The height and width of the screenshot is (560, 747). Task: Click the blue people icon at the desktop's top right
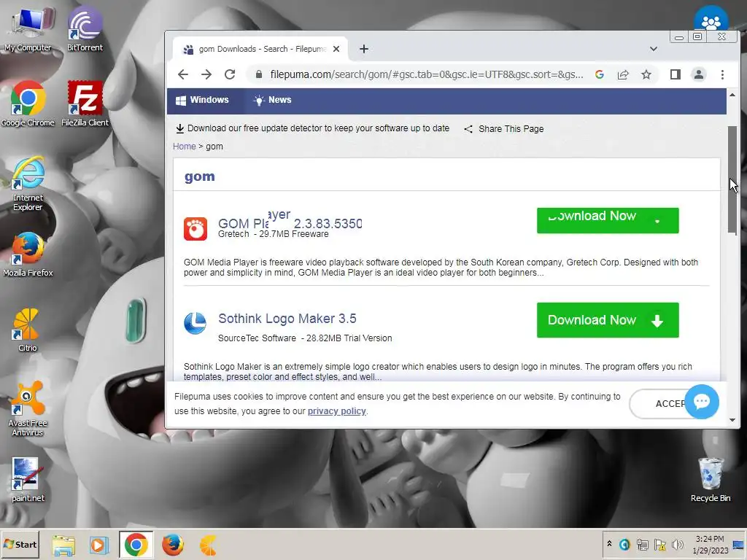click(x=711, y=19)
